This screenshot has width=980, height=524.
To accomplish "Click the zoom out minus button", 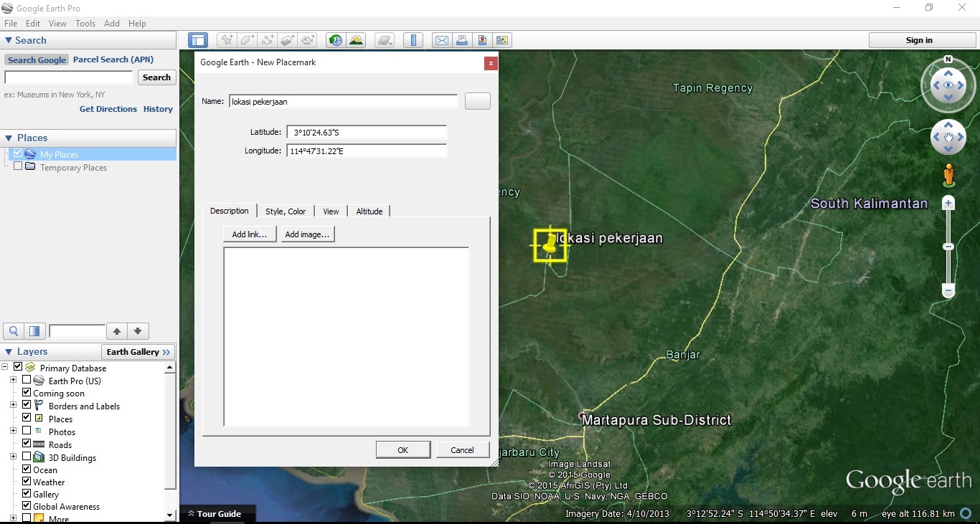I will (948, 292).
